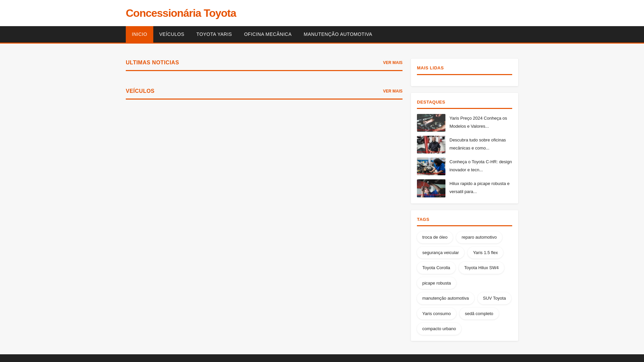Select the segurança veicular tag

pyautogui.click(x=440, y=253)
